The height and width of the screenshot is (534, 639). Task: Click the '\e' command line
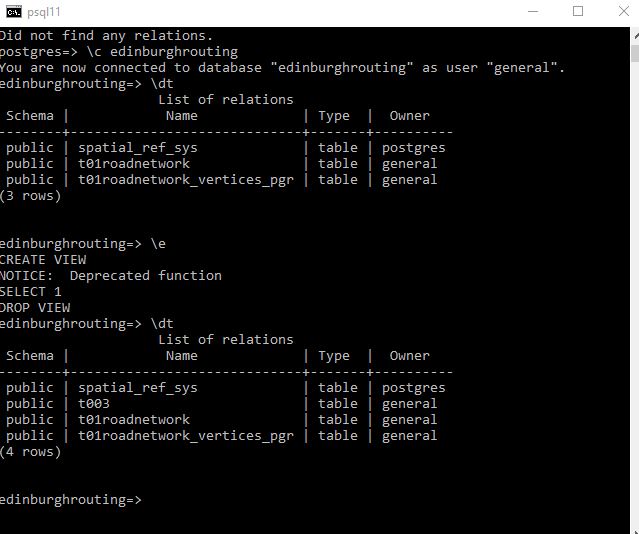point(83,244)
